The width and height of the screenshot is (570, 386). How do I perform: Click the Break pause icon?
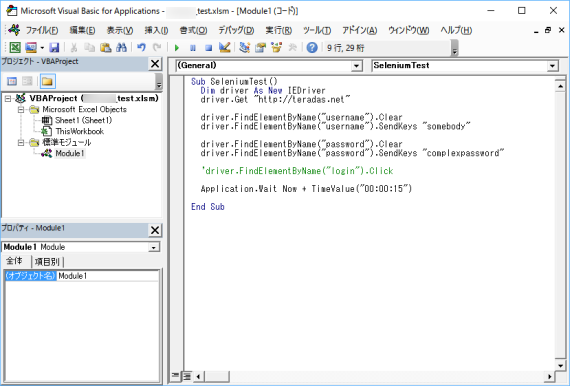point(193,48)
